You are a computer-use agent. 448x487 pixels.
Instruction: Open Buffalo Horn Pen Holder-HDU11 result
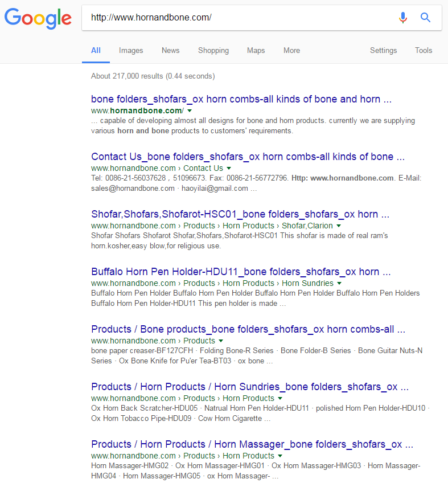click(241, 272)
